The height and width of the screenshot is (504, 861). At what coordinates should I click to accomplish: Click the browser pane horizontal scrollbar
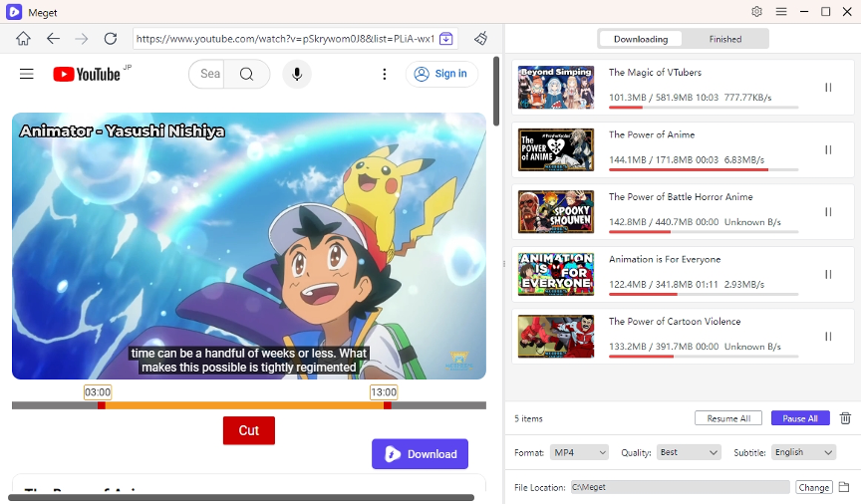pyautogui.click(x=240, y=497)
